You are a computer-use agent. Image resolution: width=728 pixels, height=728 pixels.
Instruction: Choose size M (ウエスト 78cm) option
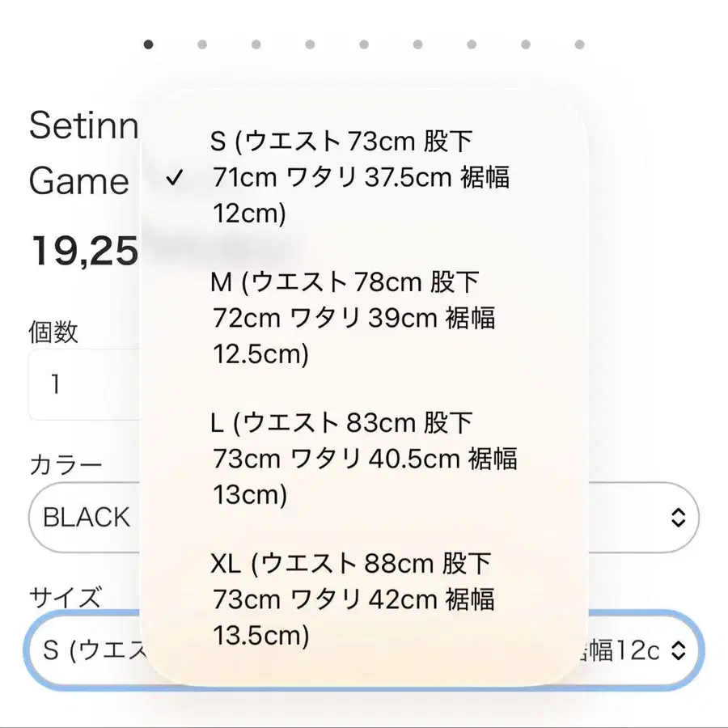[353, 318]
